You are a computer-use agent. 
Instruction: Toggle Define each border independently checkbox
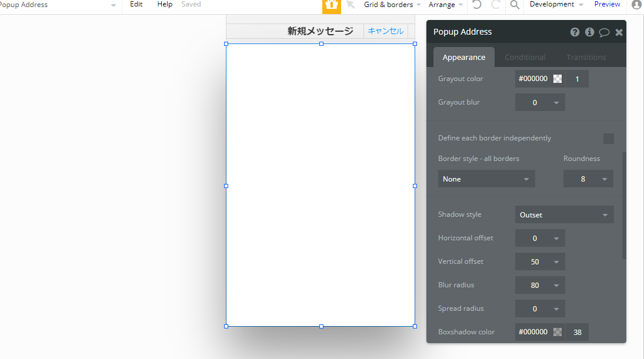point(608,138)
